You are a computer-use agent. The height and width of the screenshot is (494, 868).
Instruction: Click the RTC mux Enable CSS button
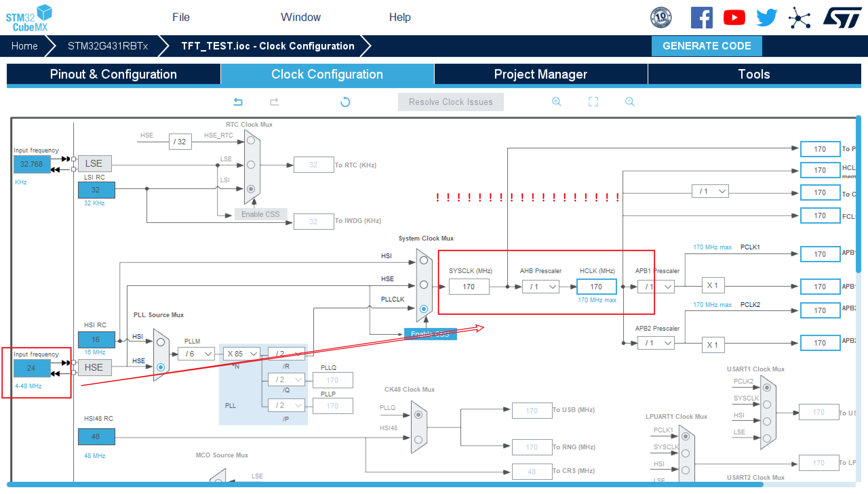pyautogui.click(x=260, y=214)
